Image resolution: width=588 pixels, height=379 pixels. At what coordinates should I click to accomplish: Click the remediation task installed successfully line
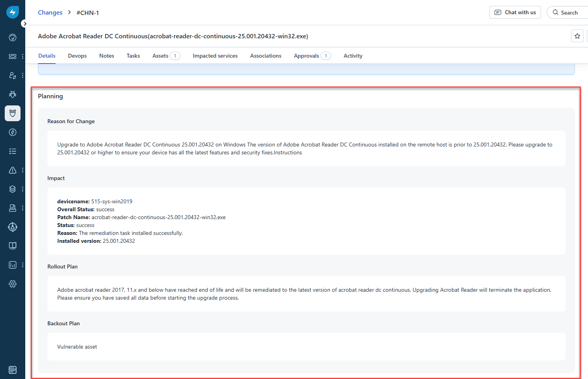[x=120, y=233]
